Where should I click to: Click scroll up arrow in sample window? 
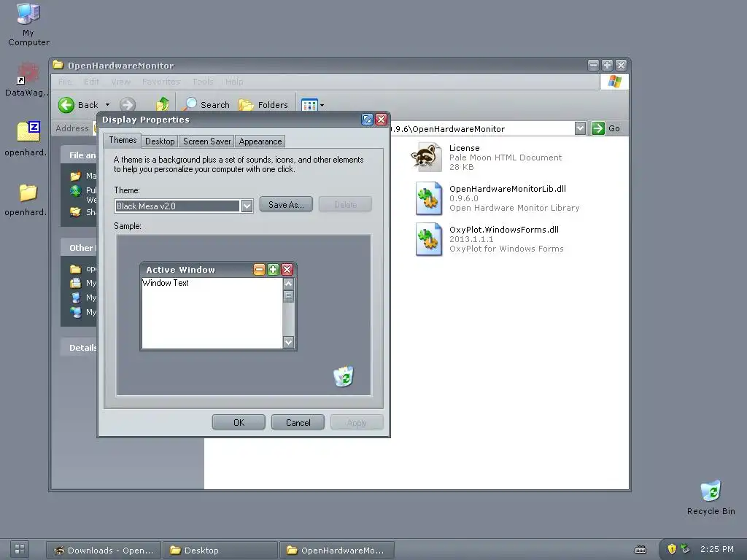(288, 284)
